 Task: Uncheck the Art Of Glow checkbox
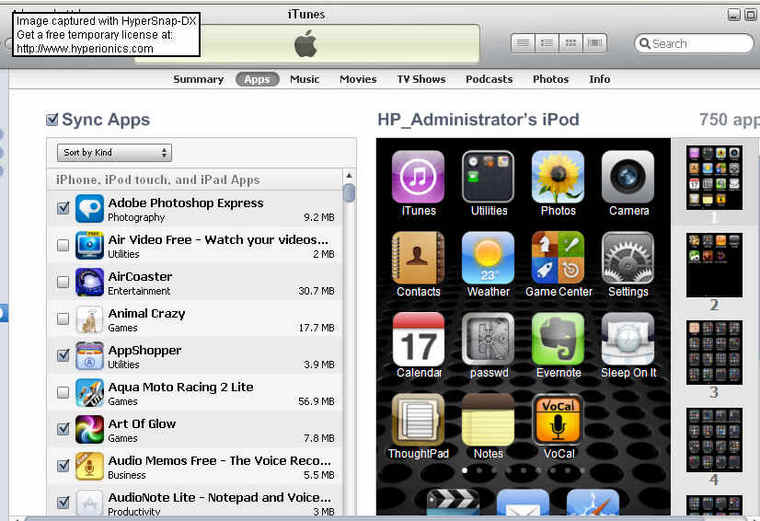click(x=63, y=429)
